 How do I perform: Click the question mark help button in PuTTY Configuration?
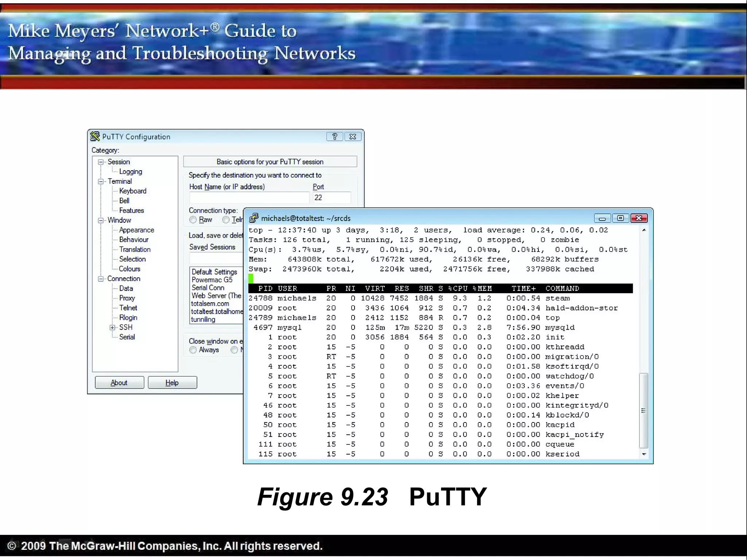[x=334, y=136]
